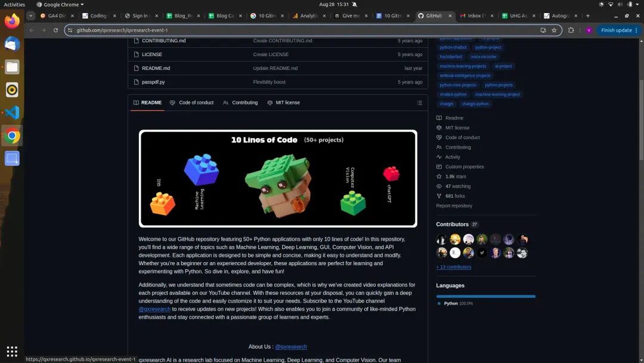Screen dimensions: 644x363
Task: Open Chrome browser extensions puzzle icon
Action: point(571,30)
